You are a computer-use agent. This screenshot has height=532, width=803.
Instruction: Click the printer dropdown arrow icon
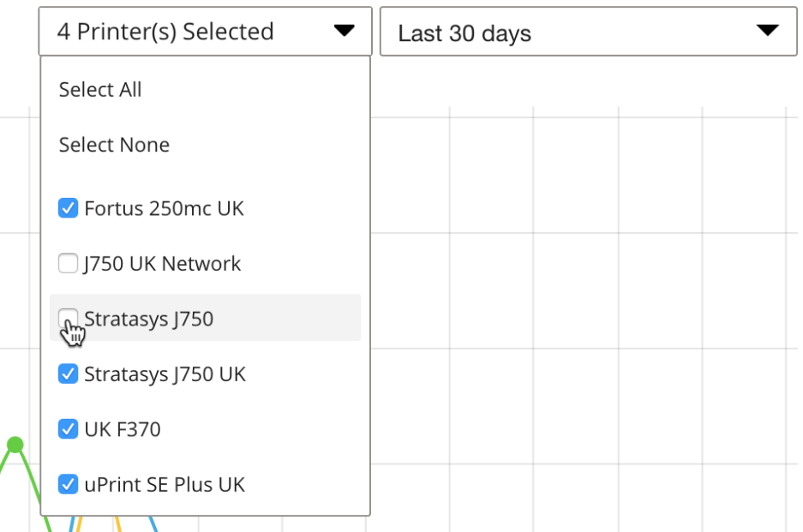pos(345,31)
